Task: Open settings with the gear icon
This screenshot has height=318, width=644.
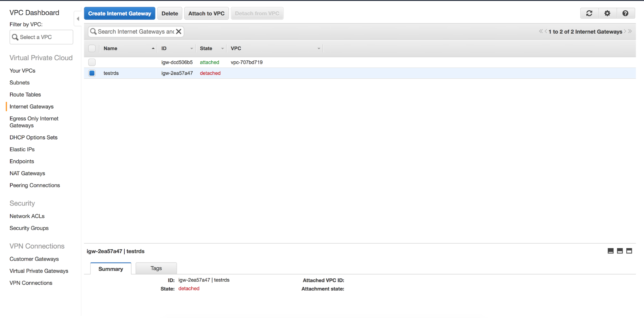Action: pyautogui.click(x=607, y=13)
